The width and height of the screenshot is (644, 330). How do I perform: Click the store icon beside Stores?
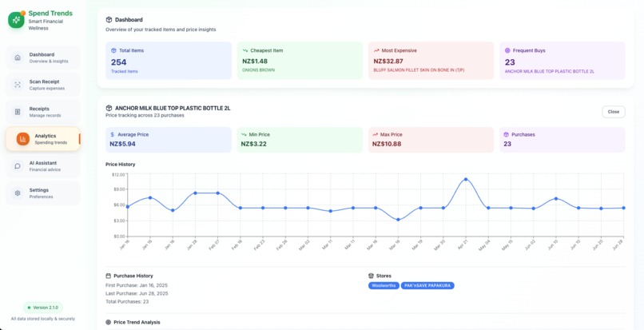point(372,276)
